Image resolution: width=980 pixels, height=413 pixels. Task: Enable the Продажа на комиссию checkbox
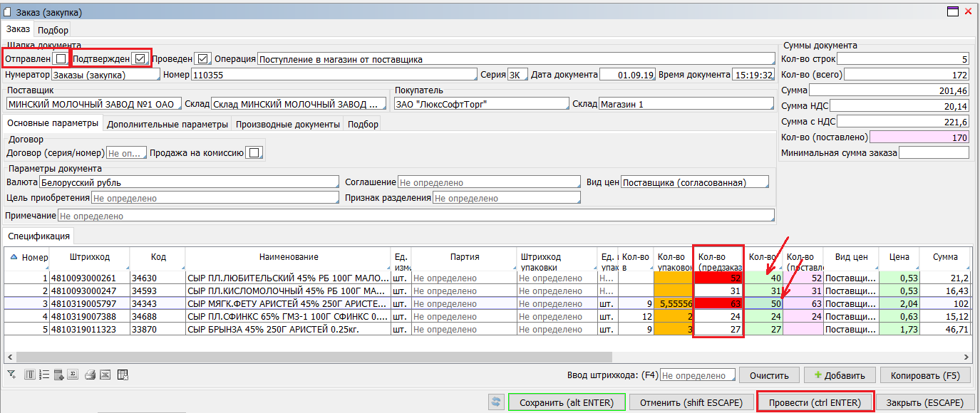[x=253, y=152]
